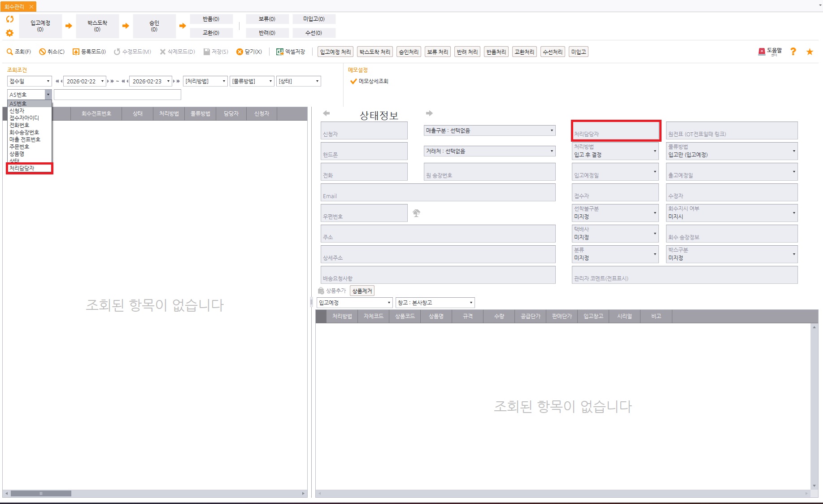
Task: Expand the 창고 : 본사창고 dropdown
Action: 435,303
